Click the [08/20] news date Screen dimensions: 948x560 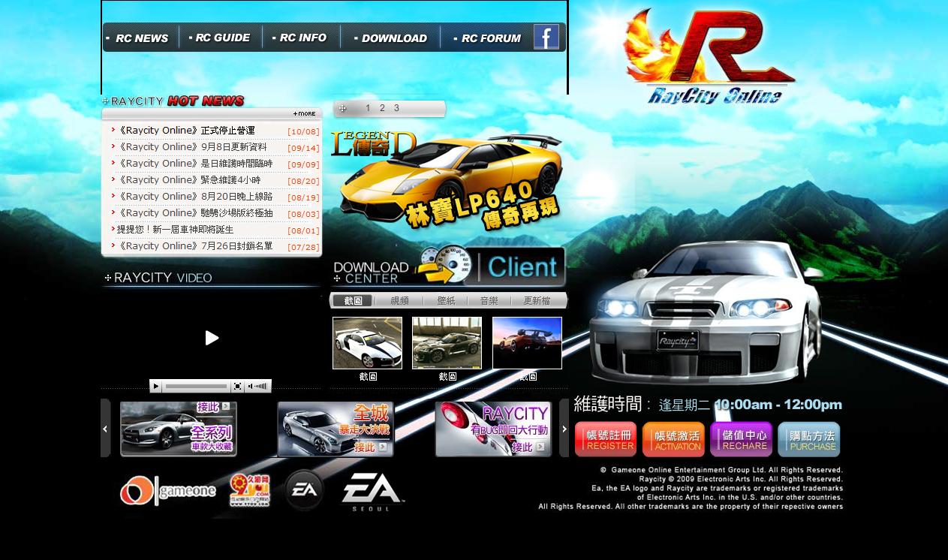coord(303,181)
